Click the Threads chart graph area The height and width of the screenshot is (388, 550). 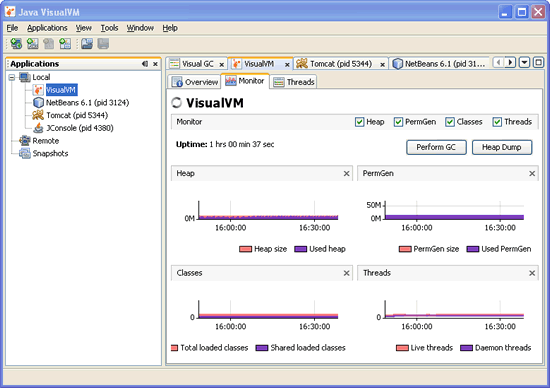(x=454, y=309)
